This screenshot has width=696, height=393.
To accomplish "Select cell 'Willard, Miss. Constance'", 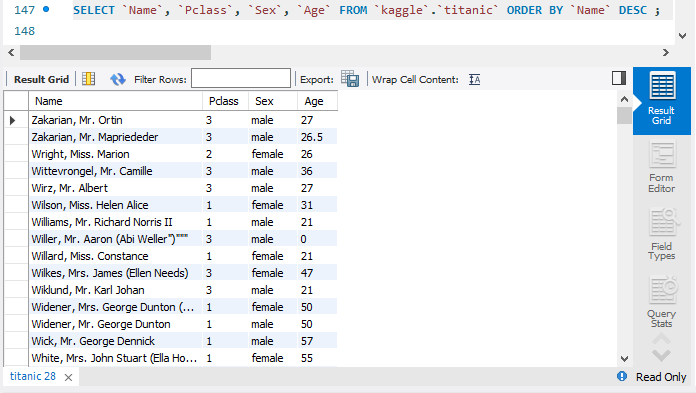I will (x=116, y=256).
